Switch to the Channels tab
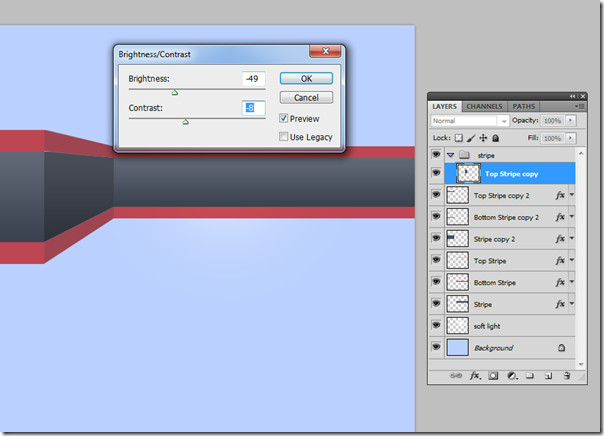 pos(484,106)
